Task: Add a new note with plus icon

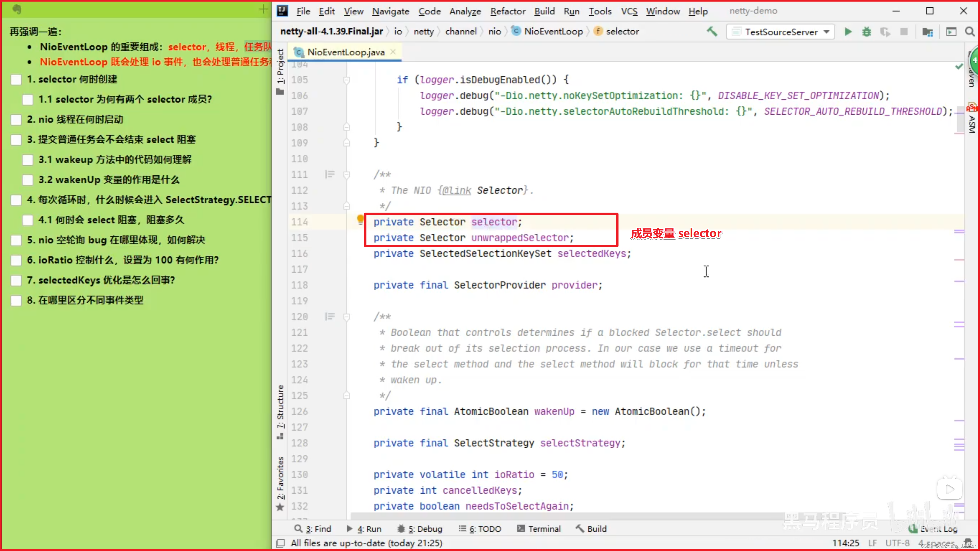Action: coord(263,9)
